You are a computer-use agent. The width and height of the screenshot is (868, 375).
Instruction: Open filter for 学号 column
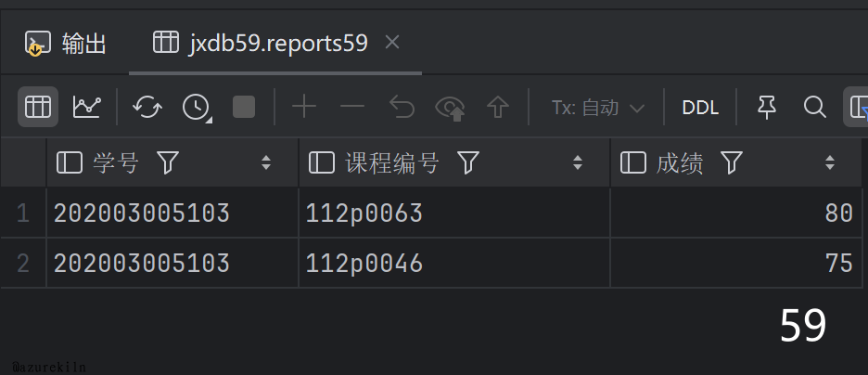click(168, 163)
